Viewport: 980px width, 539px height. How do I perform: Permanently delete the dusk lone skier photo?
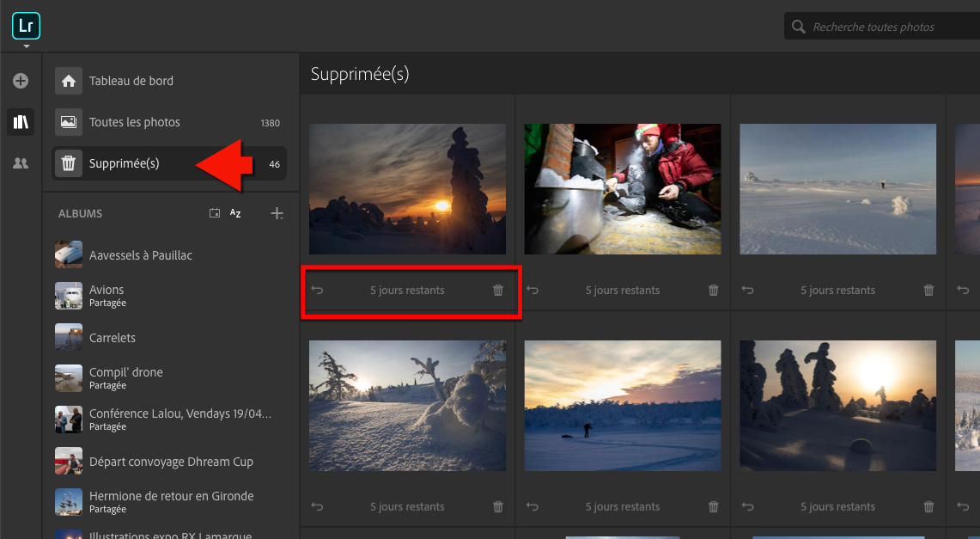[x=713, y=506]
